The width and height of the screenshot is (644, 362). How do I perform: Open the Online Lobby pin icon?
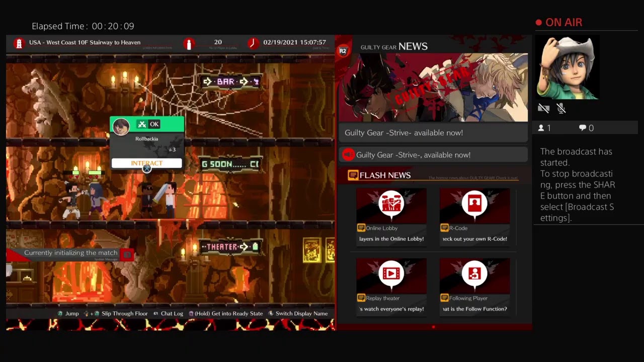[x=391, y=204]
